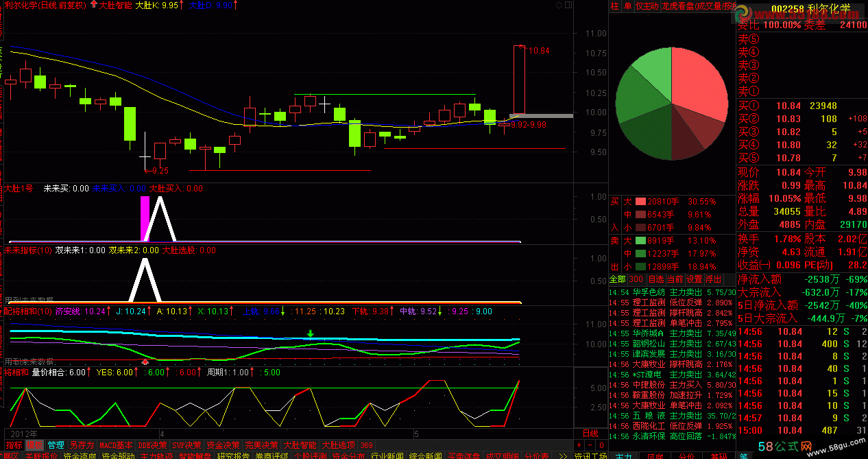Click the diamond icon above the chart

[x=559, y=5]
